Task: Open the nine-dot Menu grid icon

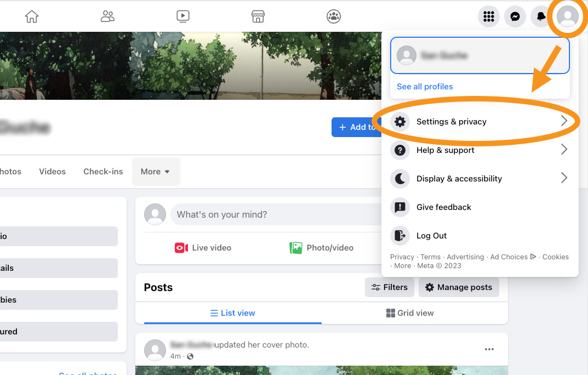Action: (489, 17)
